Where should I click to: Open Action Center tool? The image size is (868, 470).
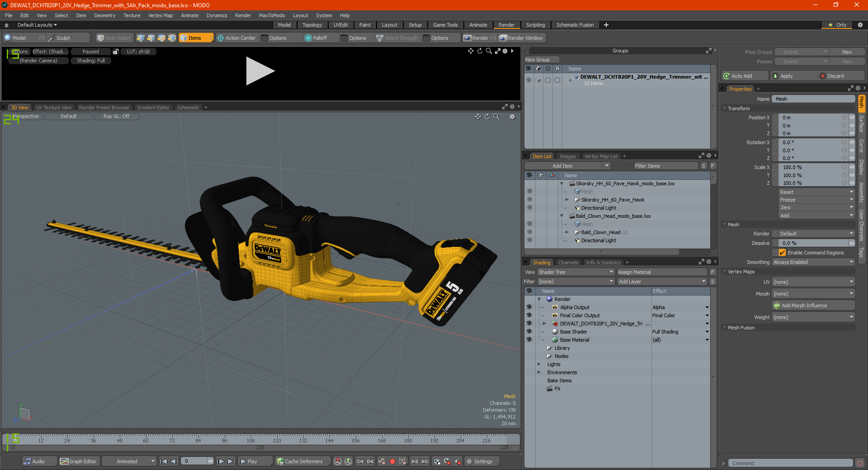236,38
